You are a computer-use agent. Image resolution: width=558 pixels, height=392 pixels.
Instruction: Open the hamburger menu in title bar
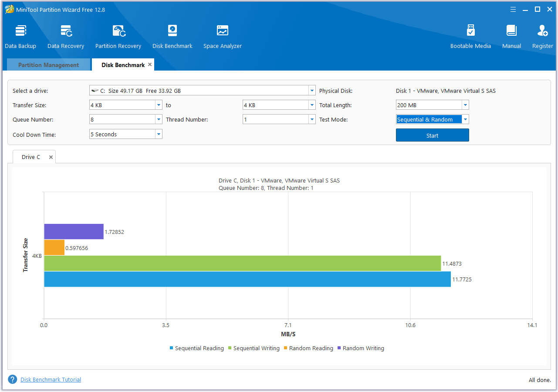click(513, 9)
